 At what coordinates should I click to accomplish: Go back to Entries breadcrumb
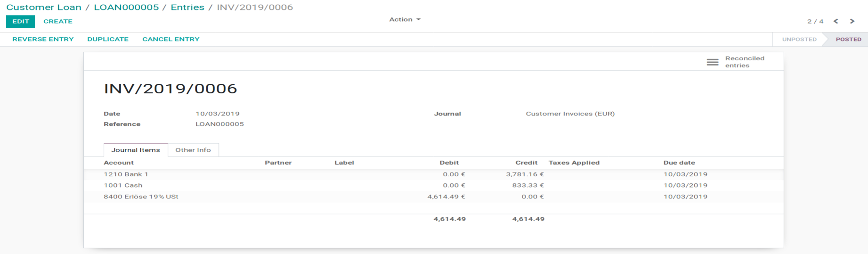coord(187,7)
